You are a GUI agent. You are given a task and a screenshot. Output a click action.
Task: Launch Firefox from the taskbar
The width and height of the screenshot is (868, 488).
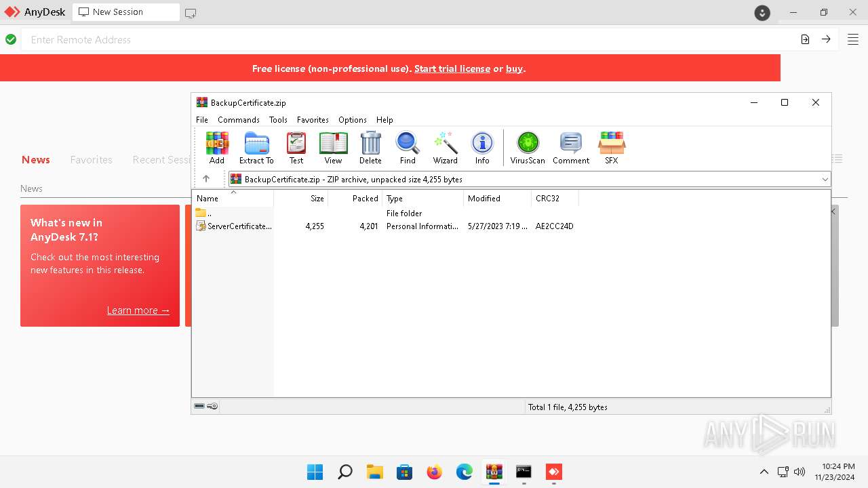pyautogui.click(x=435, y=472)
